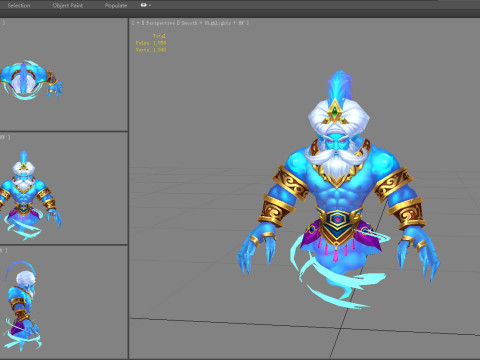
Task: Expand the small arrow beside ribbon icon
Action: [x=150, y=5]
